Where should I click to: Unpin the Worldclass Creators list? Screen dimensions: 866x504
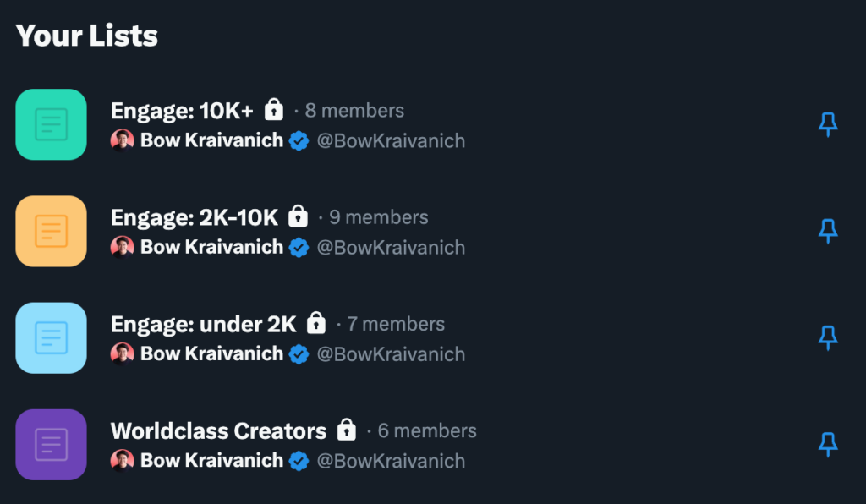pos(828,444)
